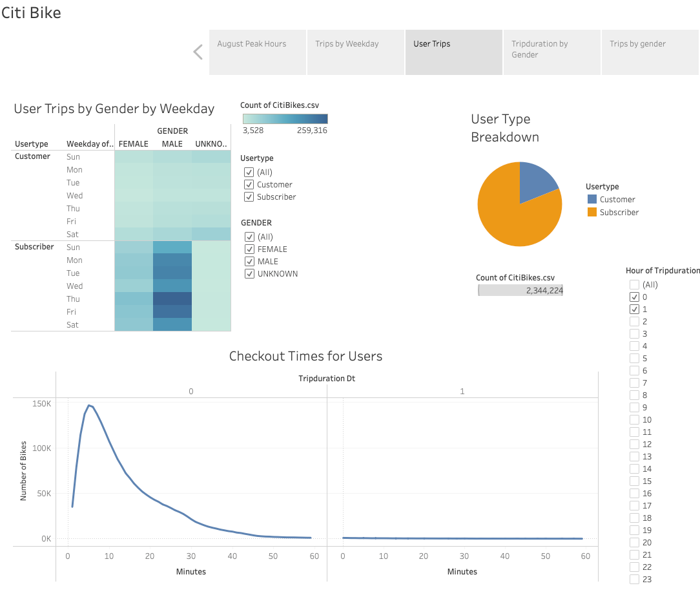Screen dimensions: 700x599
Task: Open Tripduration by Gender tab
Action: pos(552,52)
